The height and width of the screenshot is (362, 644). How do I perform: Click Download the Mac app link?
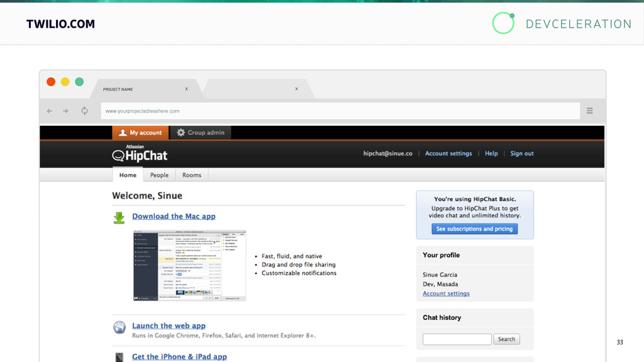(174, 216)
